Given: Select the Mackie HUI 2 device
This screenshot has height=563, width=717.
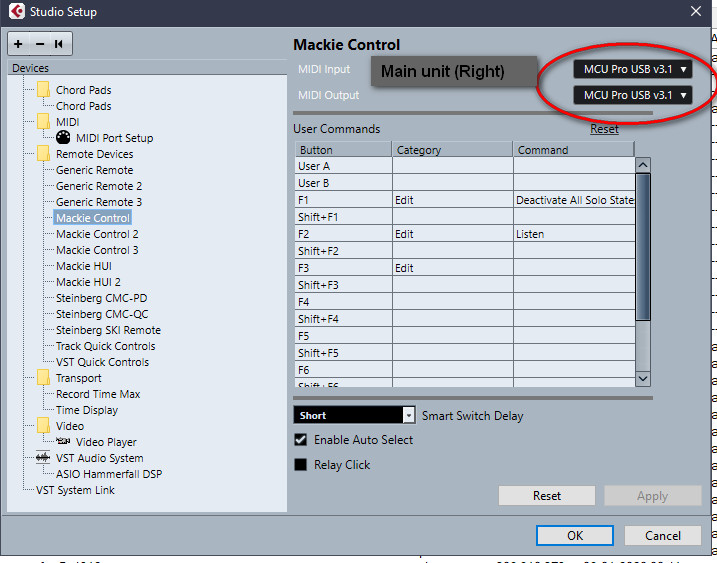Looking at the screenshot, I should coord(88,282).
